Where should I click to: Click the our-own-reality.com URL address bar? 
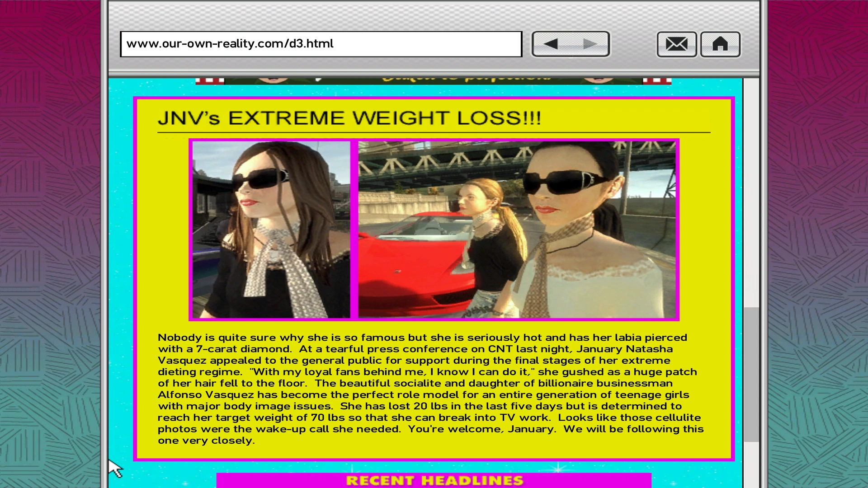(321, 44)
